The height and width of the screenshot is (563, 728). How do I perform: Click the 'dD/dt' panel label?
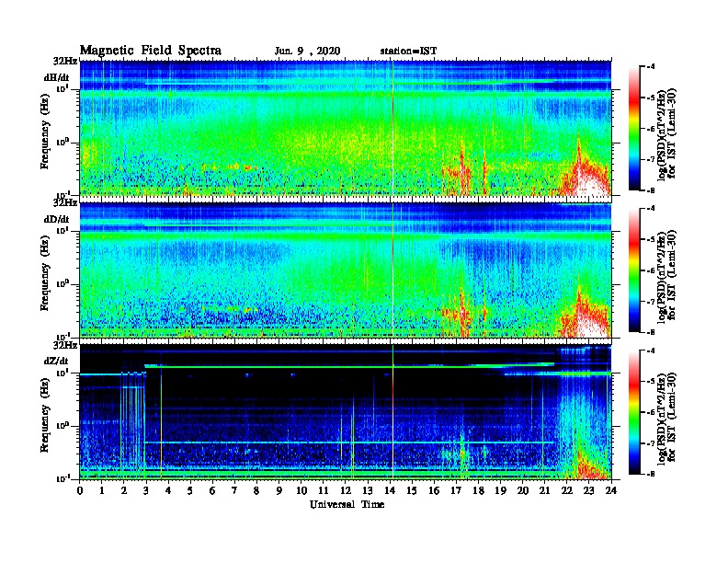coord(57,219)
